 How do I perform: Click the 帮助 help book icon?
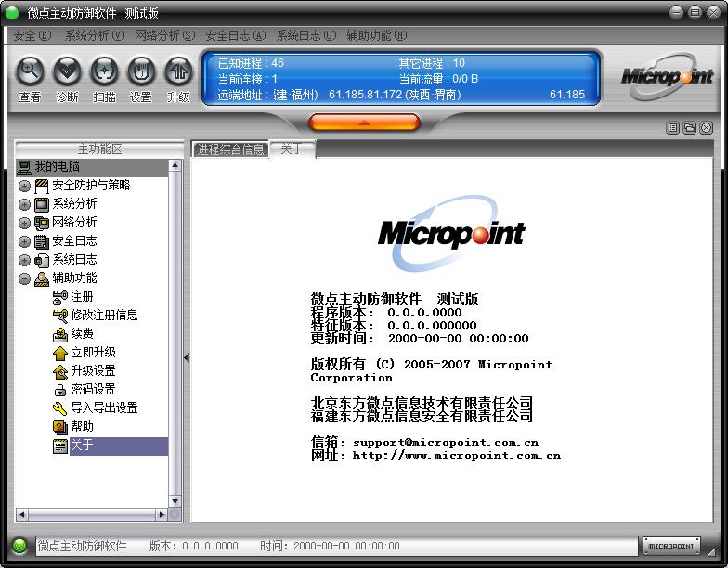coord(60,427)
